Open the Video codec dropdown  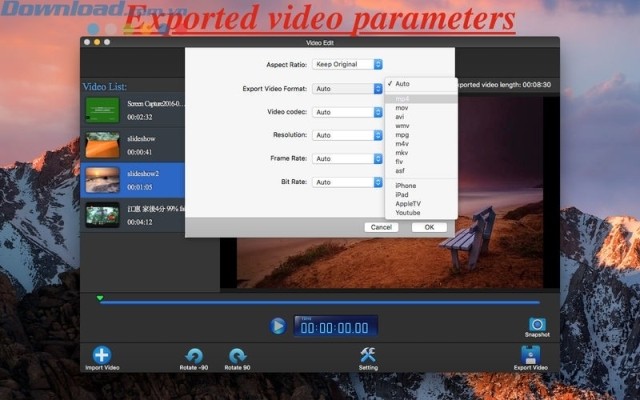(x=347, y=112)
